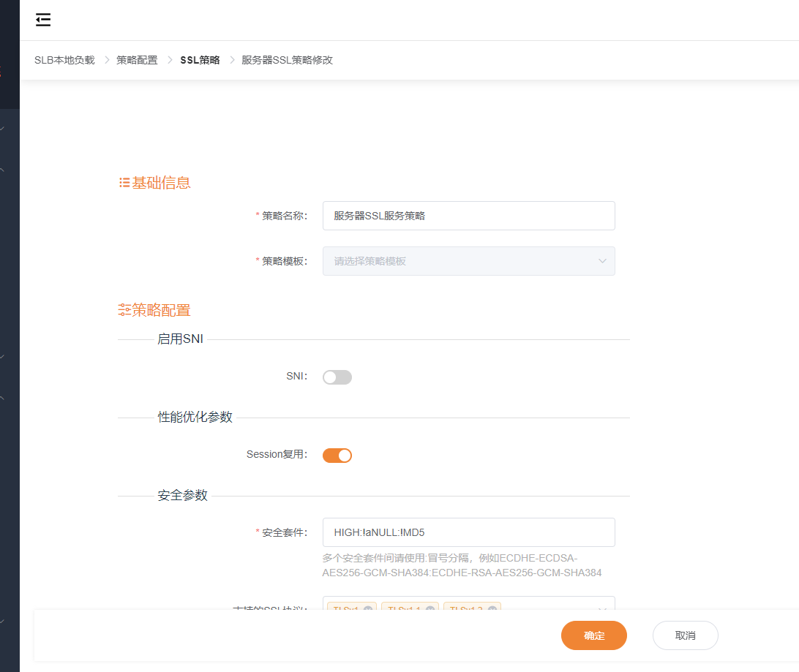The image size is (799, 672).
Task: Open 策略配置 from the breadcrumb
Action: 136,60
